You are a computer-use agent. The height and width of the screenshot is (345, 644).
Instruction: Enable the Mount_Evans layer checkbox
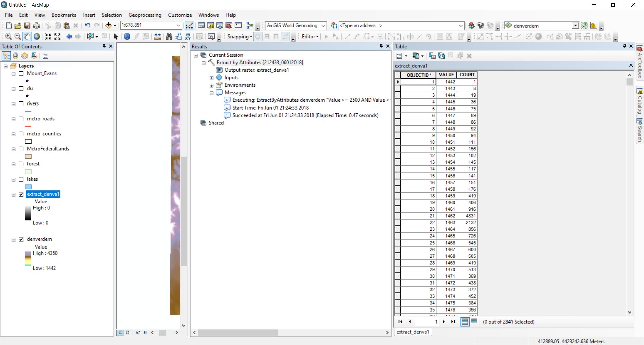click(21, 74)
